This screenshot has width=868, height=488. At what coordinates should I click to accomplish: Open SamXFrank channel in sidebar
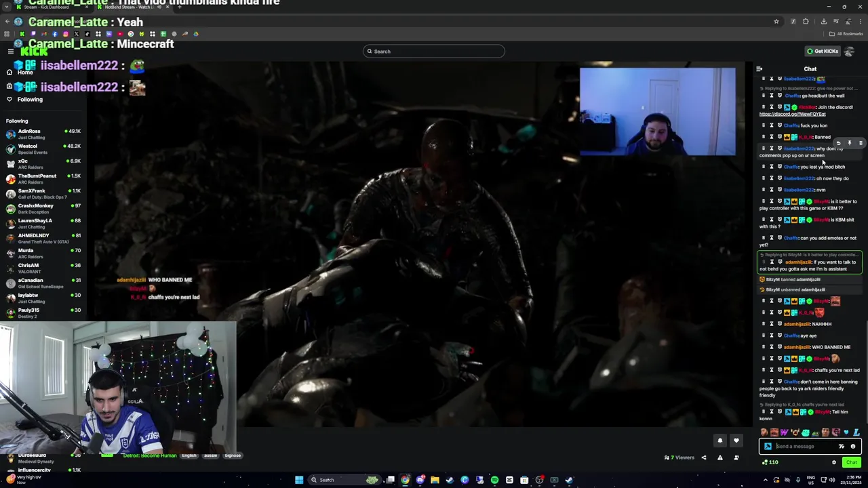pyautogui.click(x=43, y=194)
